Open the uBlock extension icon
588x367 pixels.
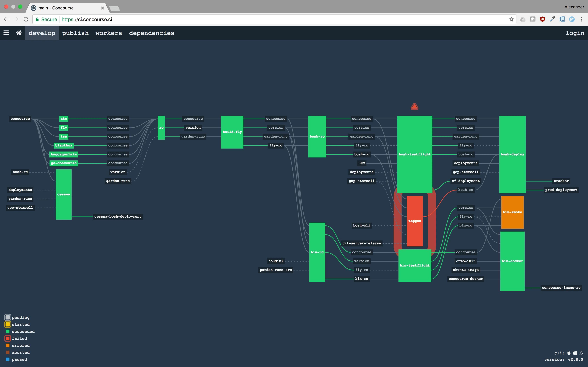pos(542,19)
